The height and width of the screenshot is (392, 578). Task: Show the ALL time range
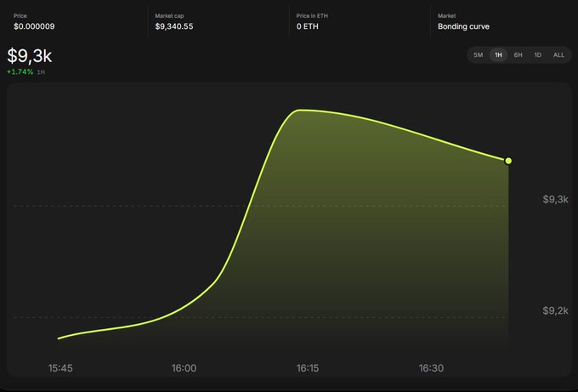[x=558, y=55]
